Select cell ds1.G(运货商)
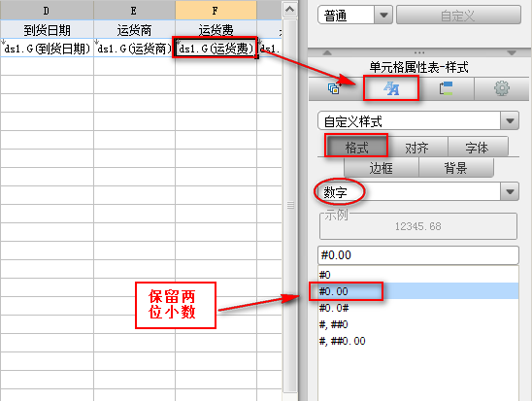This screenshot has height=401, width=532. (134, 49)
